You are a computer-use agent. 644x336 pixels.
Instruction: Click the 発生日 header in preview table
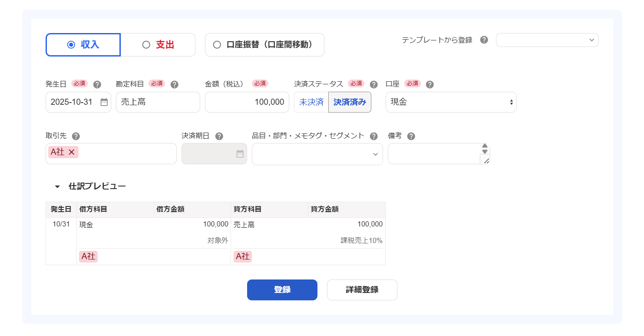[61, 209]
